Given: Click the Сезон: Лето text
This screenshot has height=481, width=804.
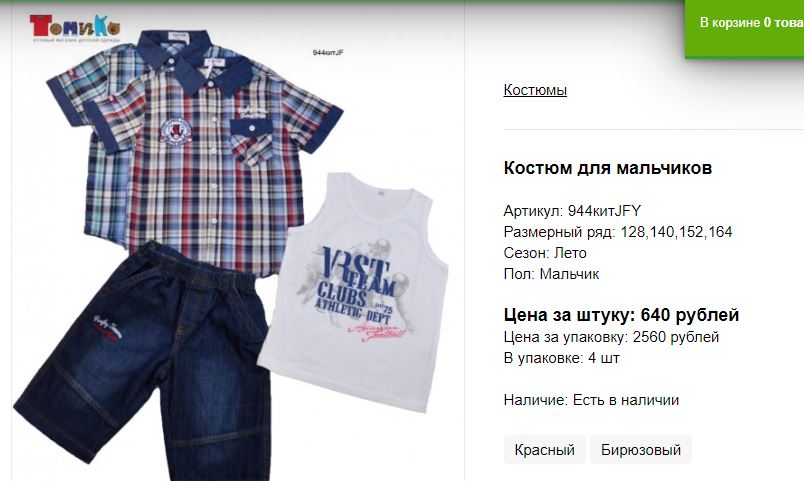Looking at the screenshot, I should 545,253.
